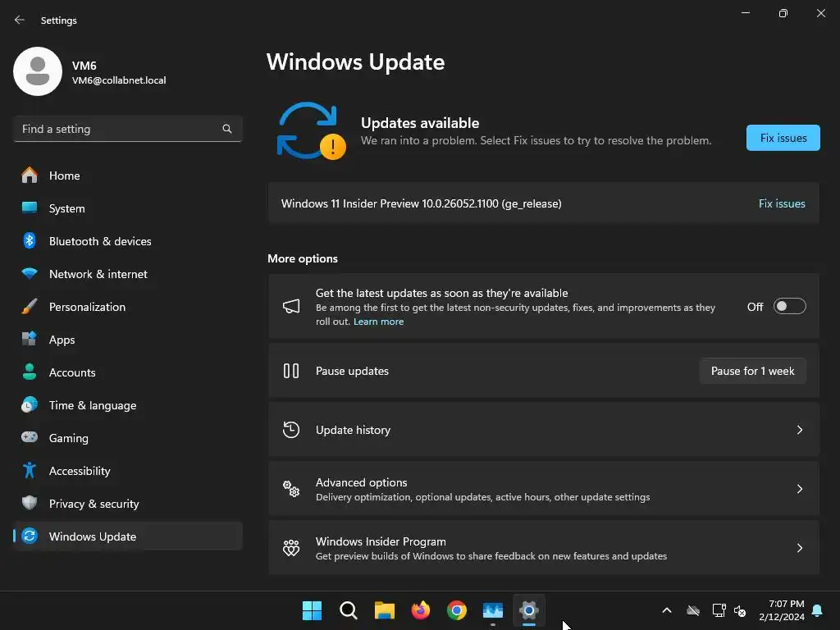Click the Settings app icon on taskbar

click(529, 610)
